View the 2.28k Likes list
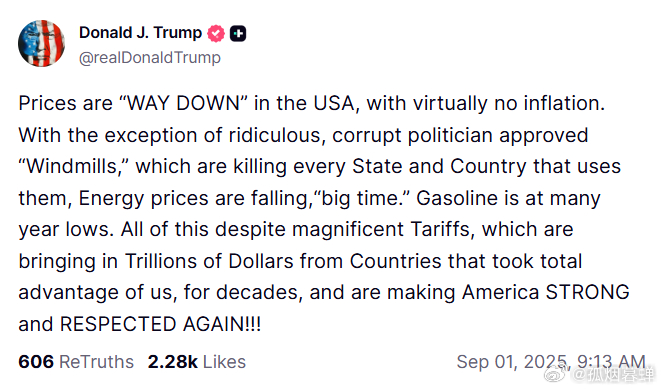This screenshot has height=390, width=662. 197,362
